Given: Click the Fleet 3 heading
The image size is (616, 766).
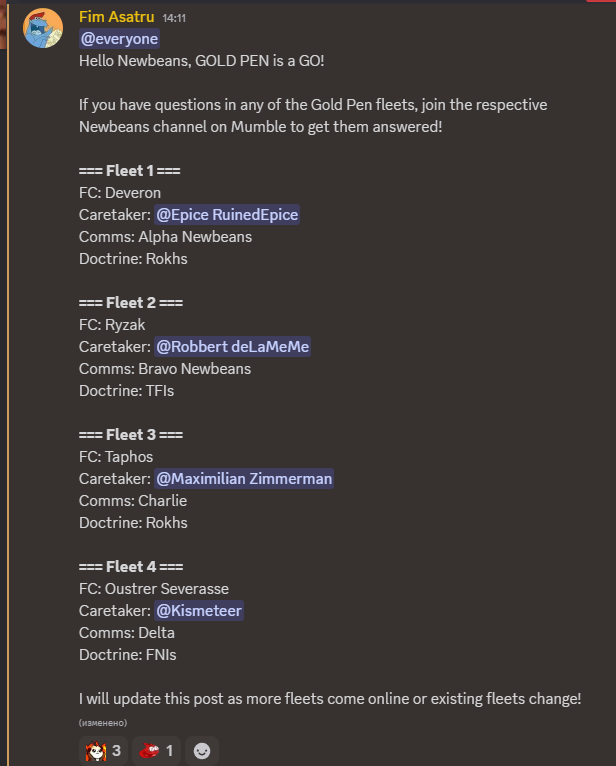Looking at the screenshot, I should 131,435.
